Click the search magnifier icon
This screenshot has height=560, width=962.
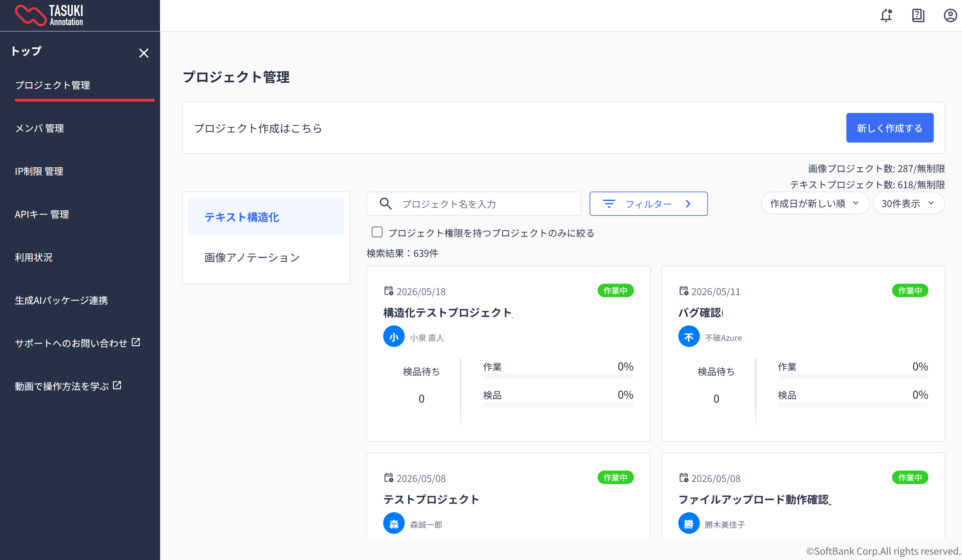click(386, 204)
